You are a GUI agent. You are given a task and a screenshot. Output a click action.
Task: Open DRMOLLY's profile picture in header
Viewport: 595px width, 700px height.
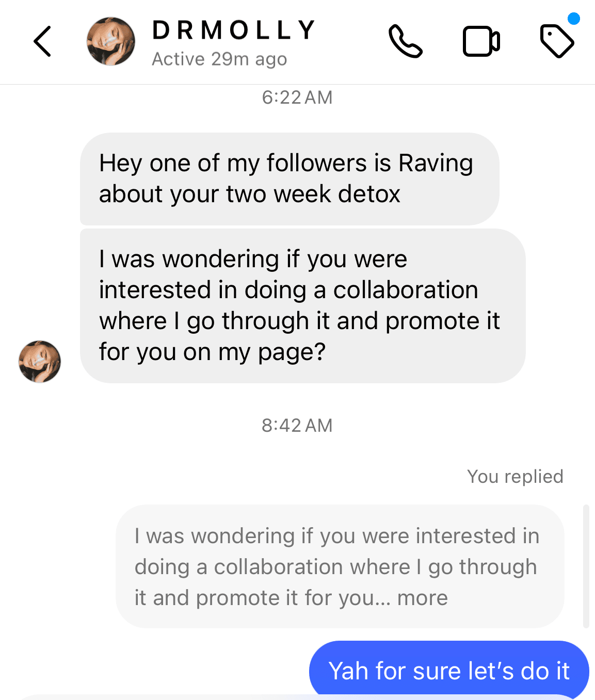tap(110, 41)
